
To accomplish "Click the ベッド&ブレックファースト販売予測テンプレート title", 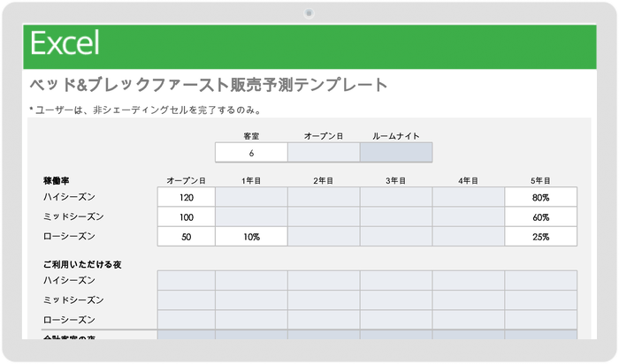I will [x=209, y=85].
